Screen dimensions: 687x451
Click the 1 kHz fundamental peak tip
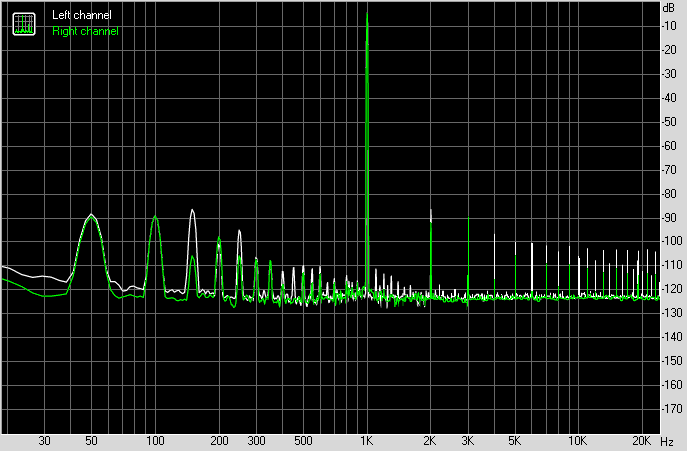pyautogui.click(x=367, y=14)
